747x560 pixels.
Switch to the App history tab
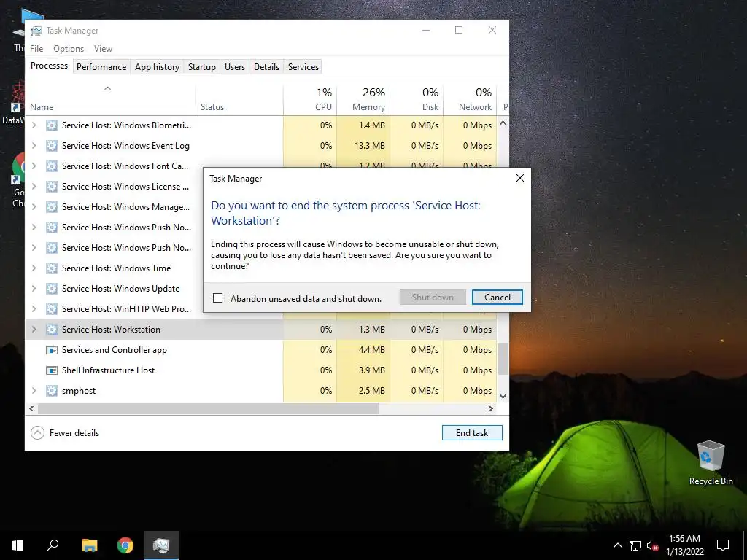(158, 67)
